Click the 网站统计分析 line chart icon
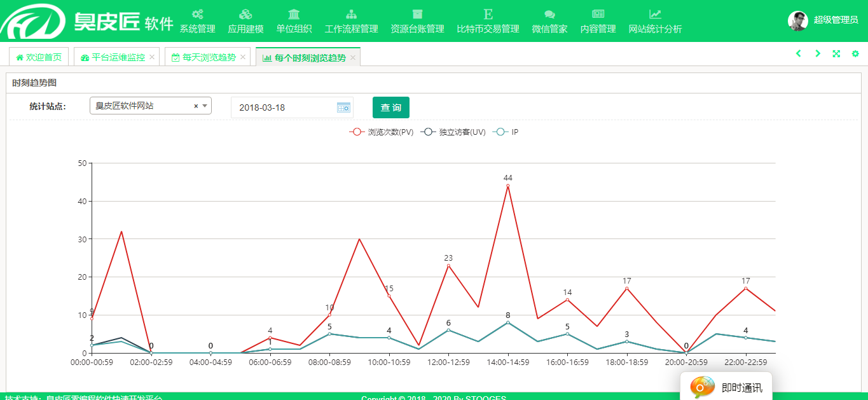Image resolution: width=868 pixels, height=400 pixels. (x=655, y=14)
